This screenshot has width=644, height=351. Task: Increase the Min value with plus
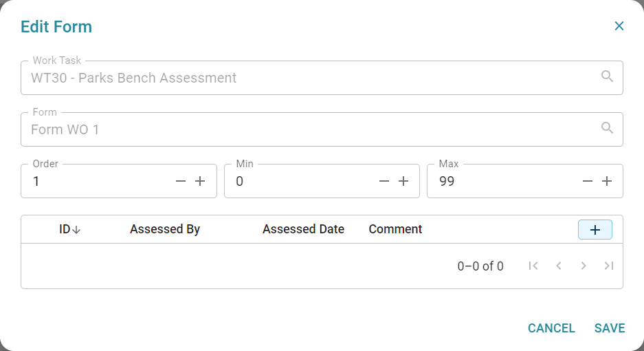pyautogui.click(x=403, y=181)
